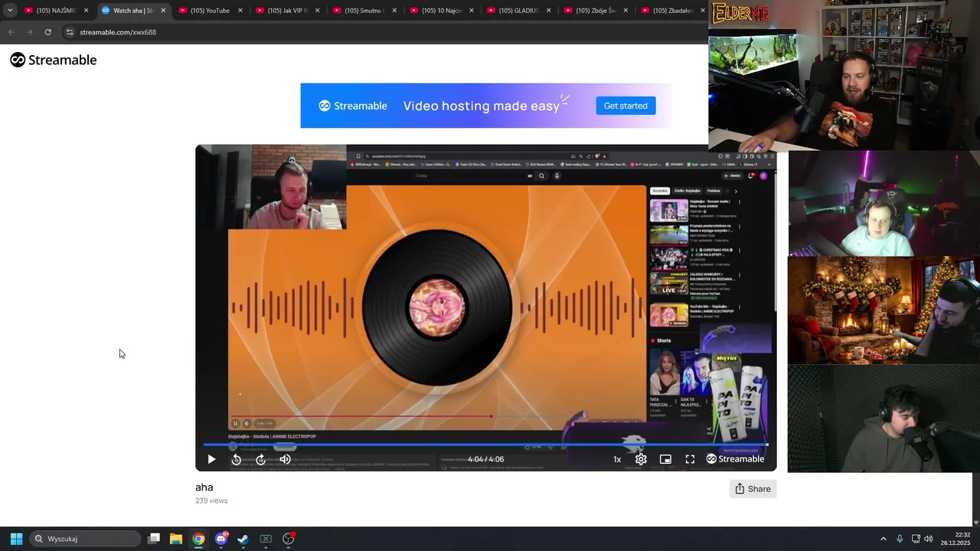This screenshot has height=551, width=980.
Task: Open Steam from taskbar
Action: pos(243,539)
